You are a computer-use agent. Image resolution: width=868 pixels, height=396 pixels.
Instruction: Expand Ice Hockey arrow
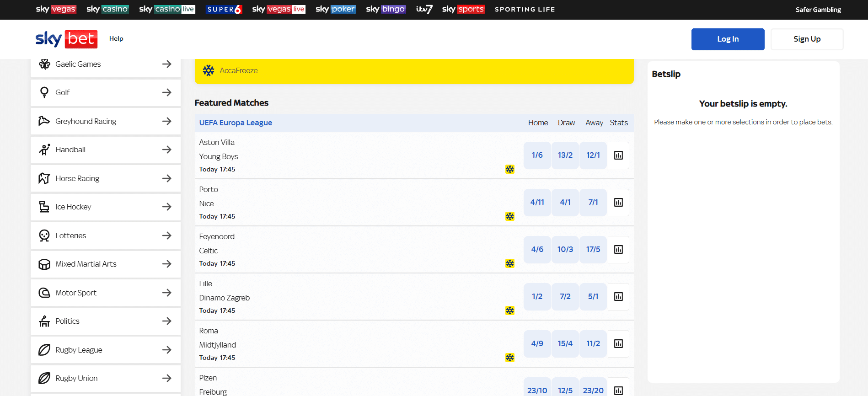pos(167,207)
